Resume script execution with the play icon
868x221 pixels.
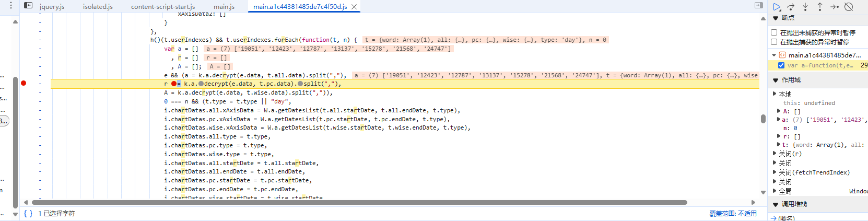pyautogui.click(x=777, y=7)
